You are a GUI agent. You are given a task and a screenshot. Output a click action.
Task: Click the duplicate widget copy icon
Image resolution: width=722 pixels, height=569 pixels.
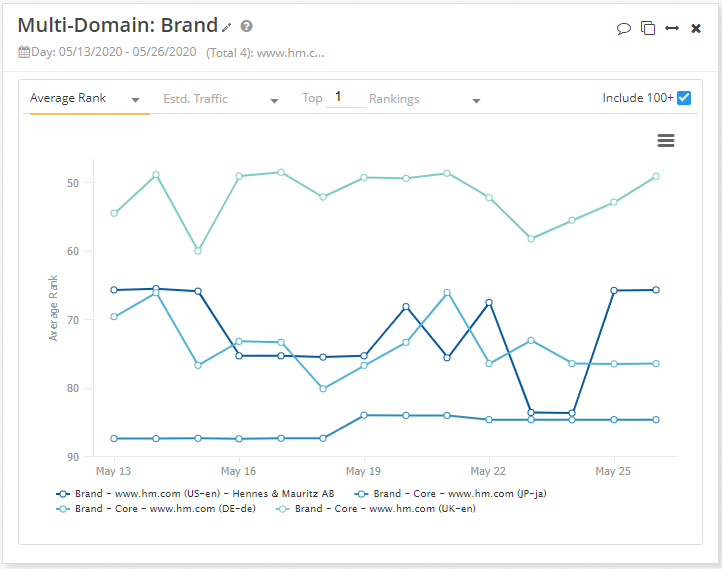[648, 28]
